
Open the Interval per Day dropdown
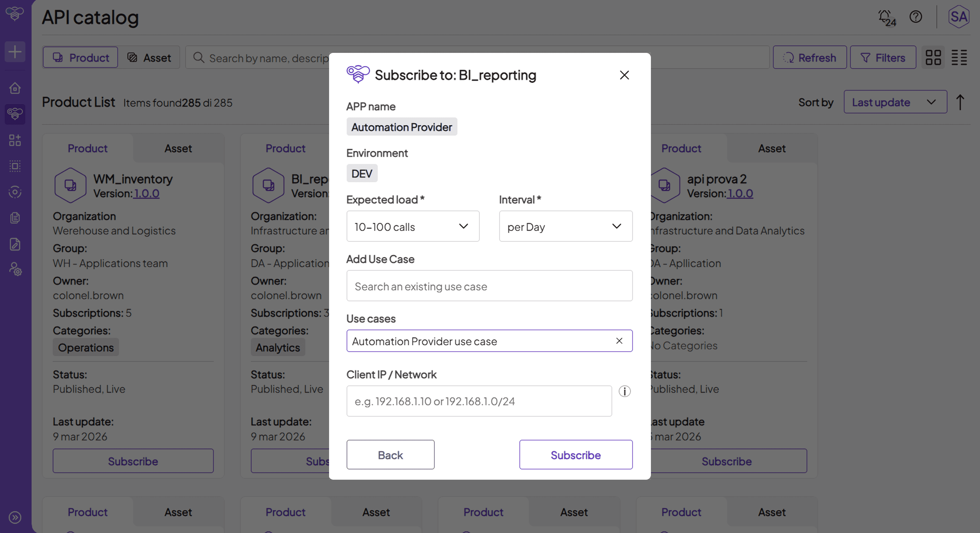pos(565,226)
